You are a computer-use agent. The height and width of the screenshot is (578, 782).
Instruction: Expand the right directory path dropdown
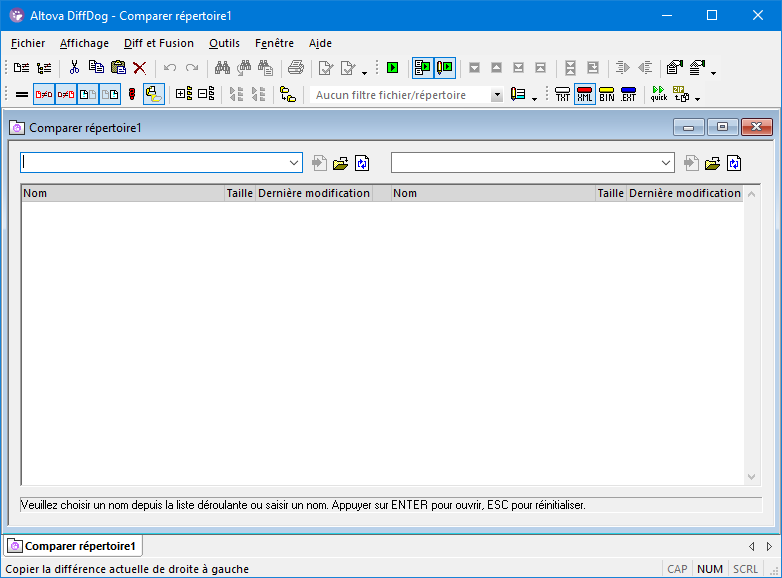[x=666, y=163]
